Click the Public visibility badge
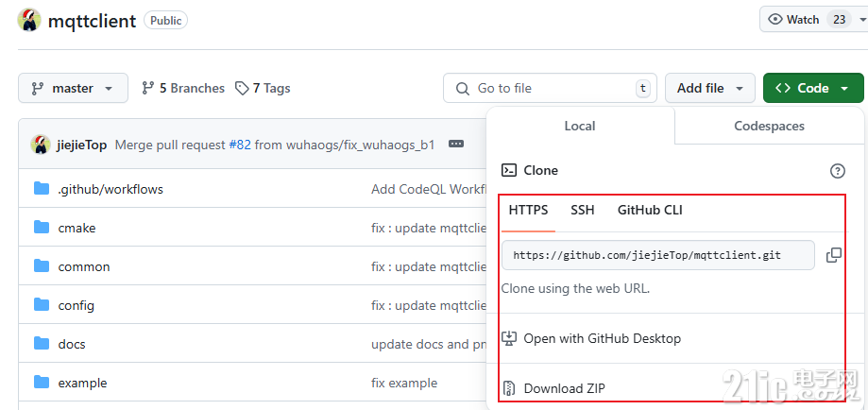The width and height of the screenshot is (868, 410). tap(165, 21)
